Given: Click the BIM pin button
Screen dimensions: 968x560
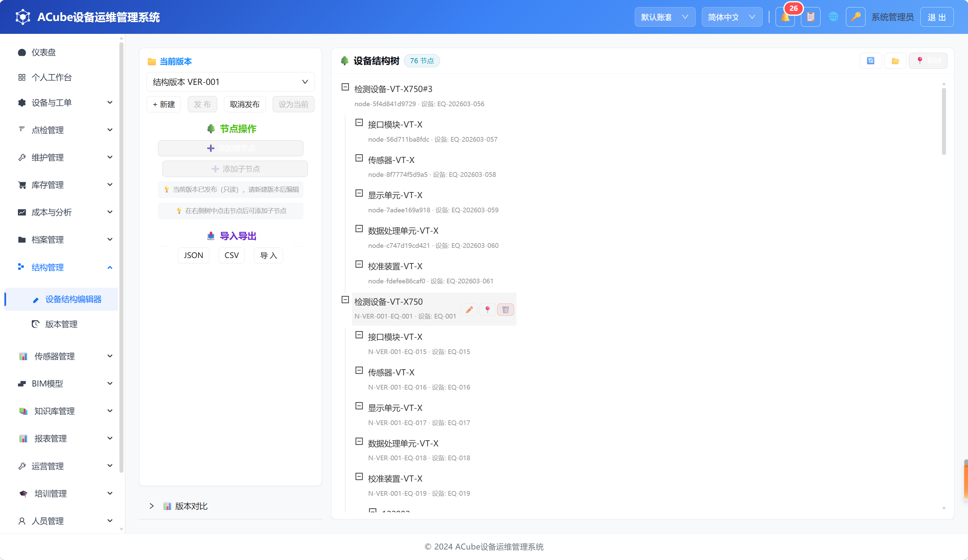Looking at the screenshot, I should [928, 61].
